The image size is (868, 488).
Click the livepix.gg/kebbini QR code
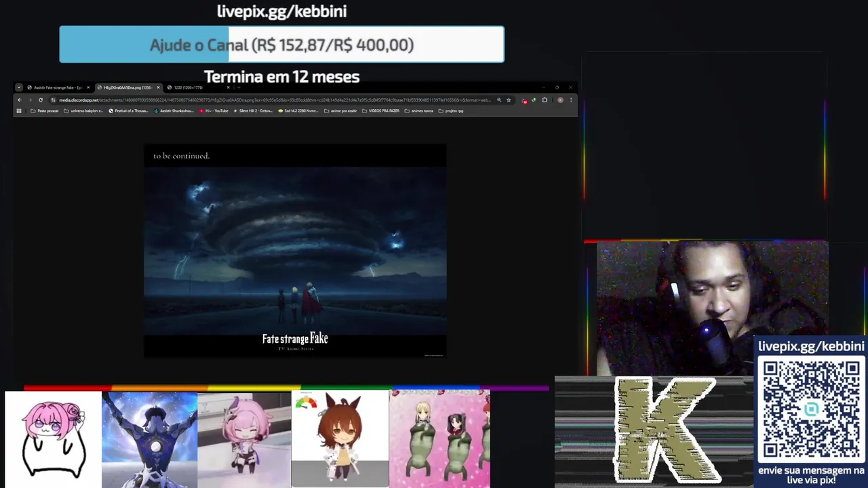[x=811, y=409]
